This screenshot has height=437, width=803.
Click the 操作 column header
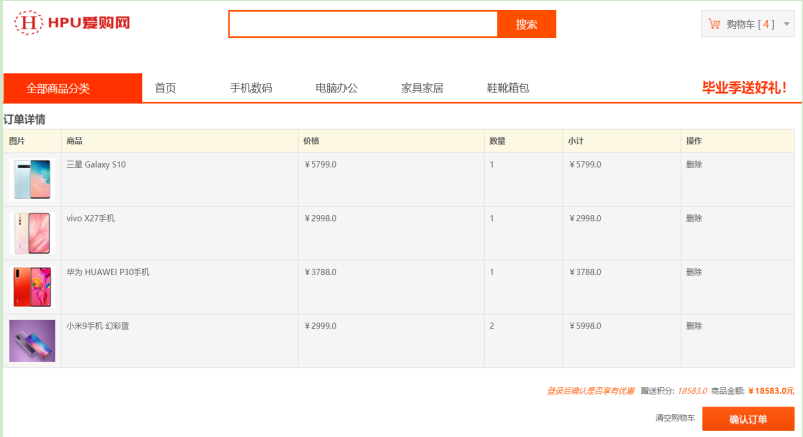click(694, 141)
